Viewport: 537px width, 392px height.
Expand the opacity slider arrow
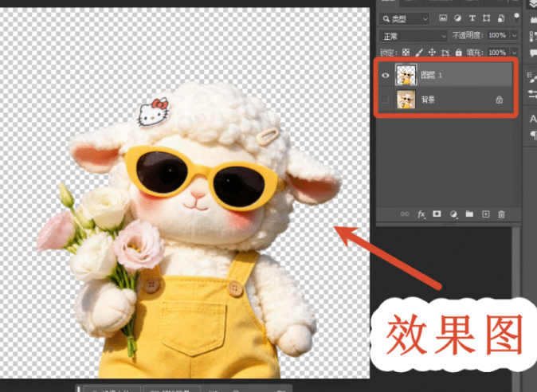coord(515,35)
